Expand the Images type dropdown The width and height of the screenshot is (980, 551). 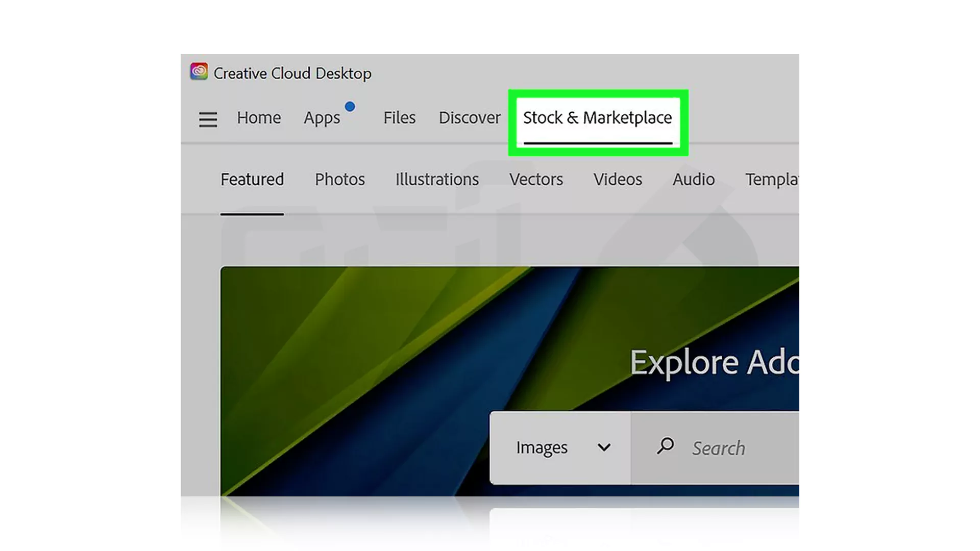[x=560, y=447]
